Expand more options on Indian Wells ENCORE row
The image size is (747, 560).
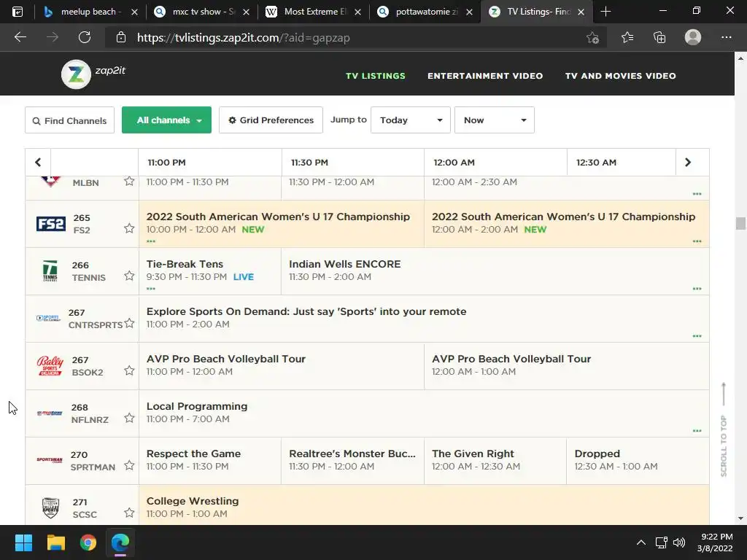[x=697, y=289]
